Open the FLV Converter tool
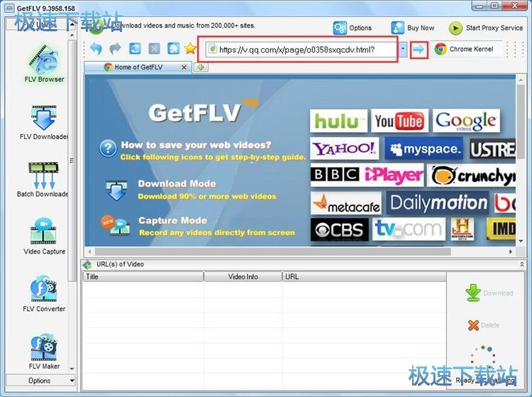 (x=44, y=294)
